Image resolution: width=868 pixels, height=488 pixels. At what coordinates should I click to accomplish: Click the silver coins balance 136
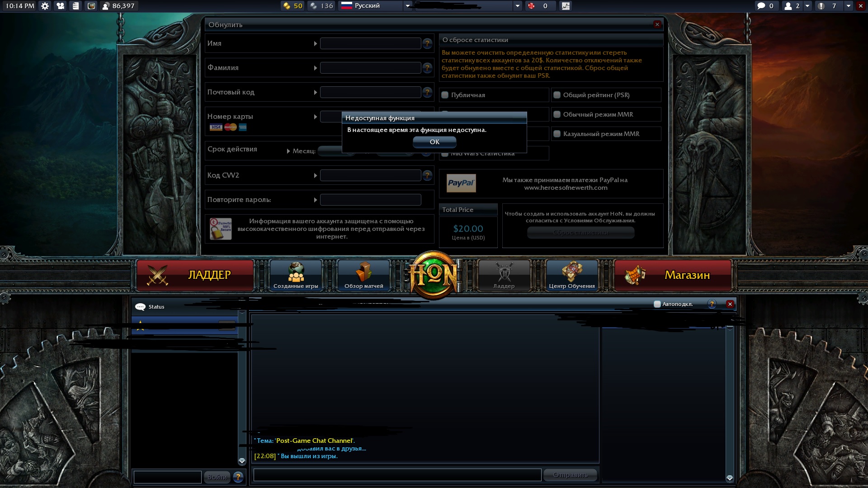[x=321, y=6]
